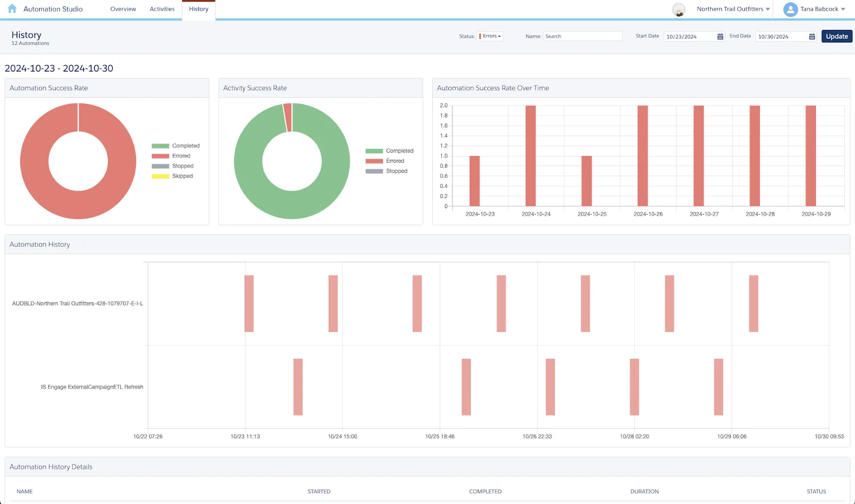Click the IS Engage ExternalCampaignETL Refresh row label
The image size is (855, 504).
click(x=92, y=387)
